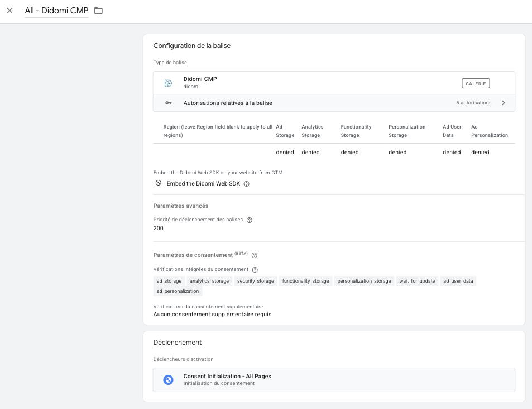Show help for Vérifications intégrées du consentement

pos(255,270)
